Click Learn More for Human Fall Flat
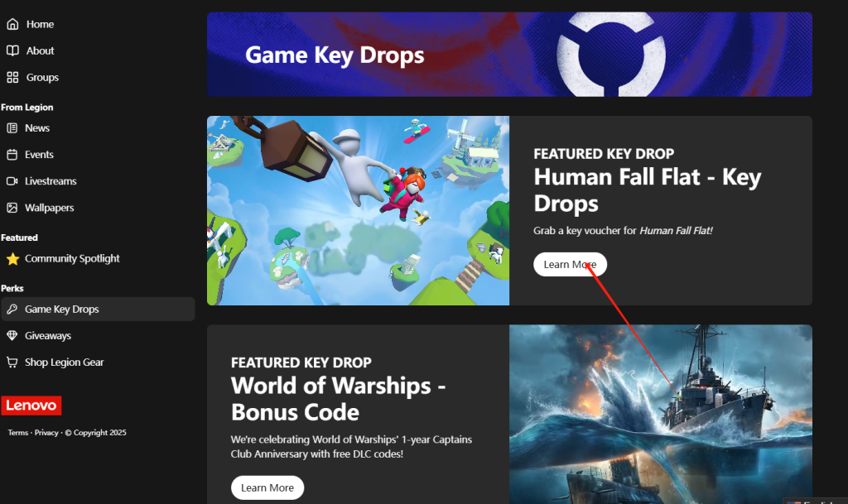Viewport: 848px width, 504px height. [x=570, y=264]
